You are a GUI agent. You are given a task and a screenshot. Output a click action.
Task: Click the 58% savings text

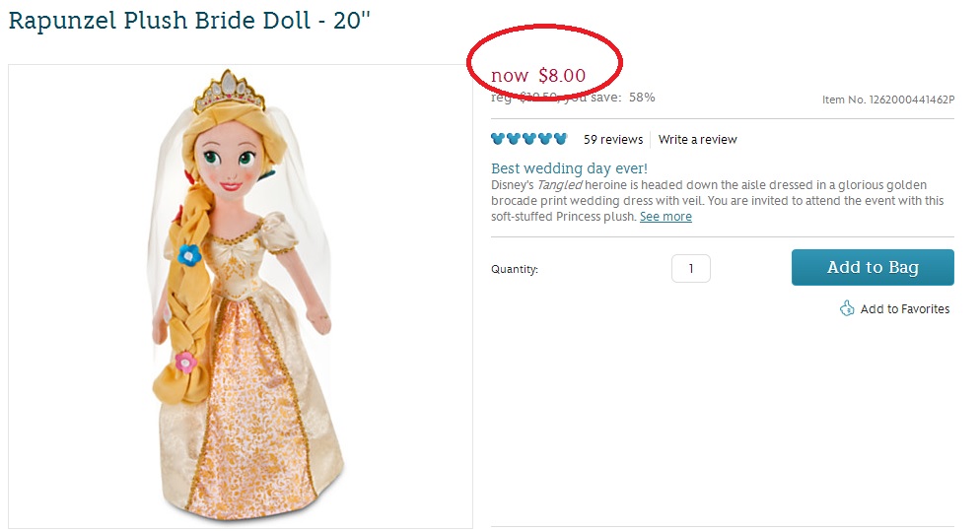coord(642,98)
